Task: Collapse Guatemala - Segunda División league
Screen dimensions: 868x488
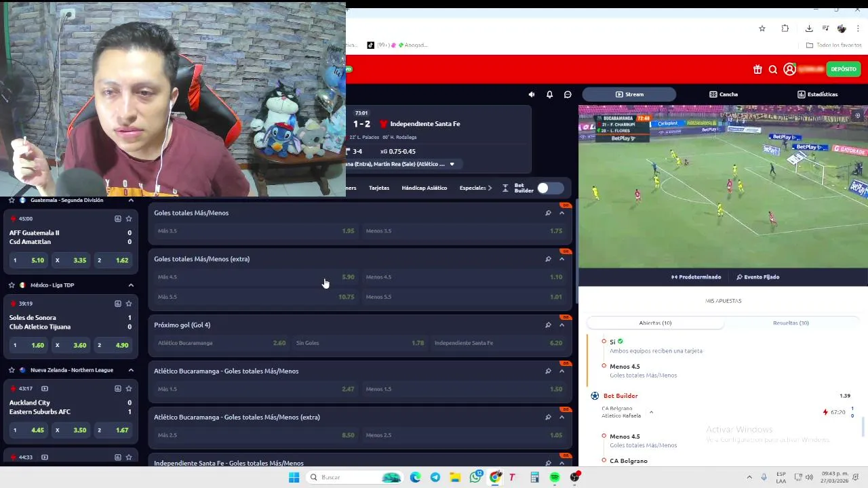Action: [x=131, y=201]
